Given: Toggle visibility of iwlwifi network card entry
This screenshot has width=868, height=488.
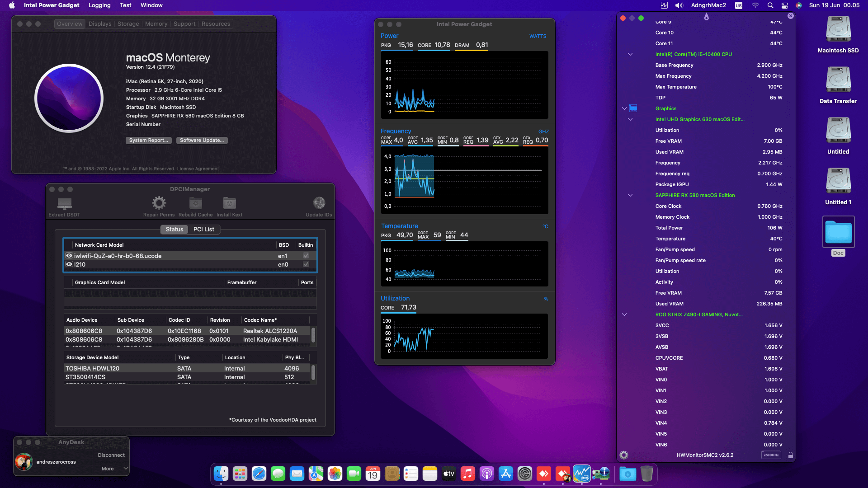Looking at the screenshot, I should coord(69,255).
